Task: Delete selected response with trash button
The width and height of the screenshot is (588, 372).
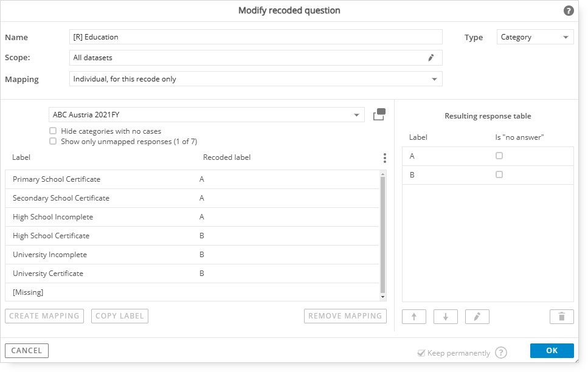Action: tap(561, 317)
